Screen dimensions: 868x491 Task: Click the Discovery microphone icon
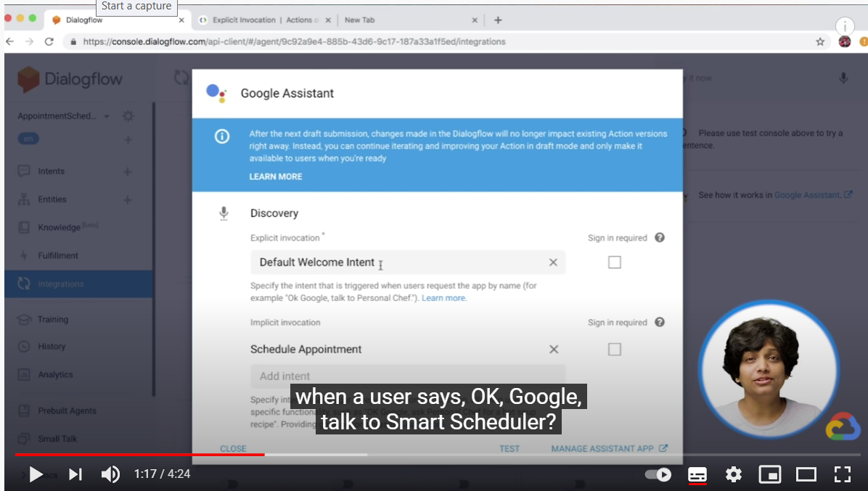click(224, 213)
